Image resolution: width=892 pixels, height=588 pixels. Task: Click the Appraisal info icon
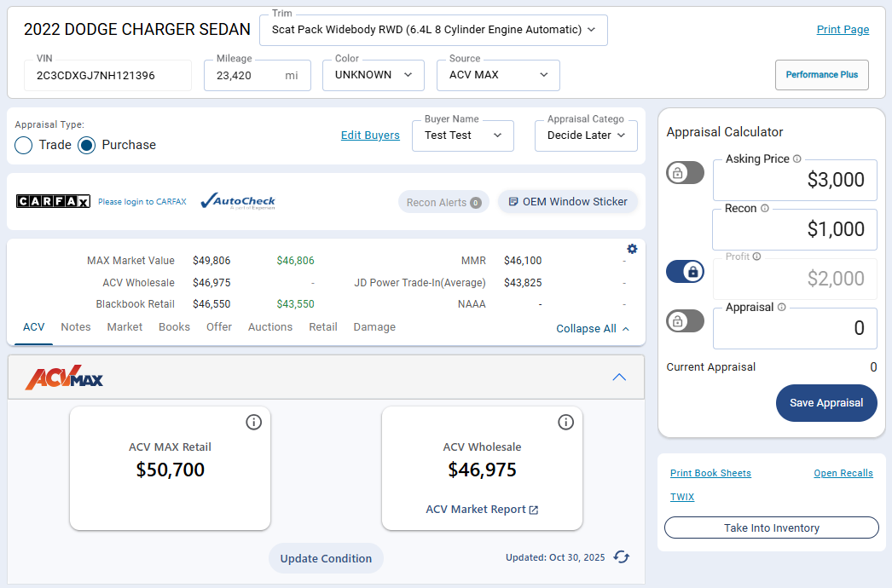(782, 307)
